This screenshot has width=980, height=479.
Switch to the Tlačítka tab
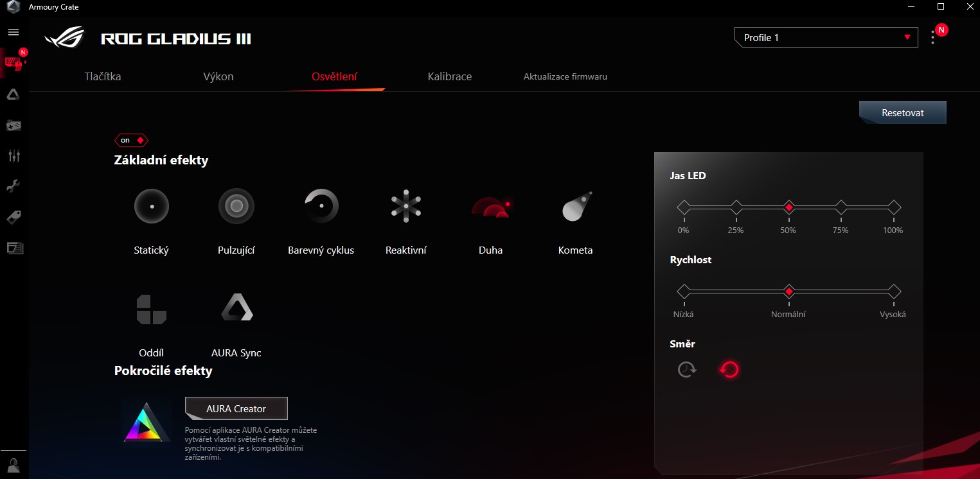pos(103,76)
